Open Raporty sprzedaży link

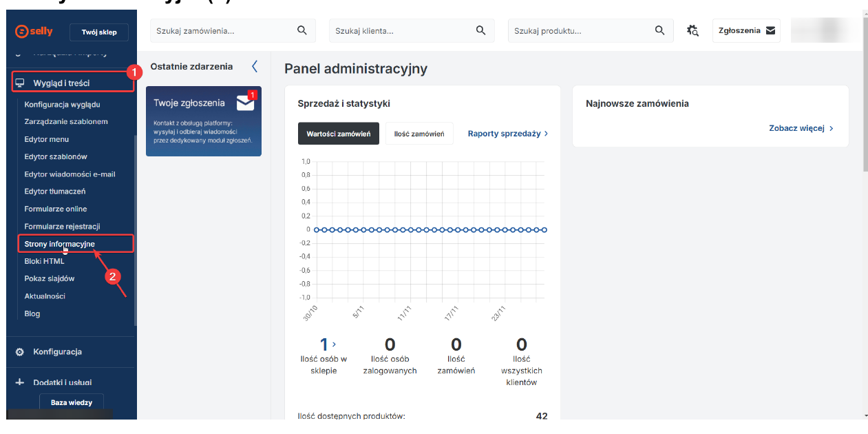coord(508,134)
